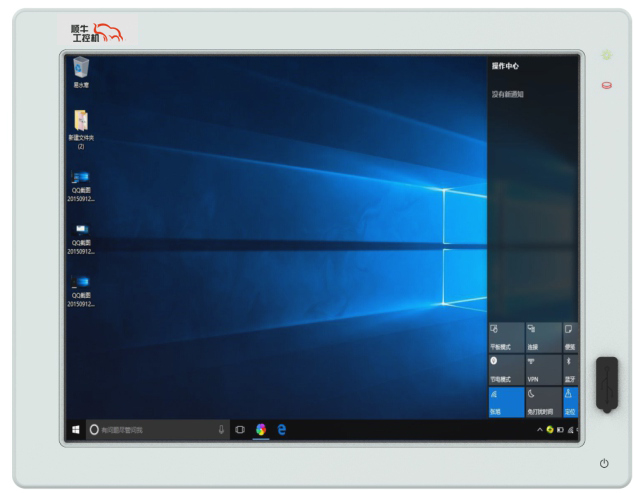The image size is (636, 493).
Task: Toggle the 蓝牙 Bluetooth tile
Action: coord(570,370)
